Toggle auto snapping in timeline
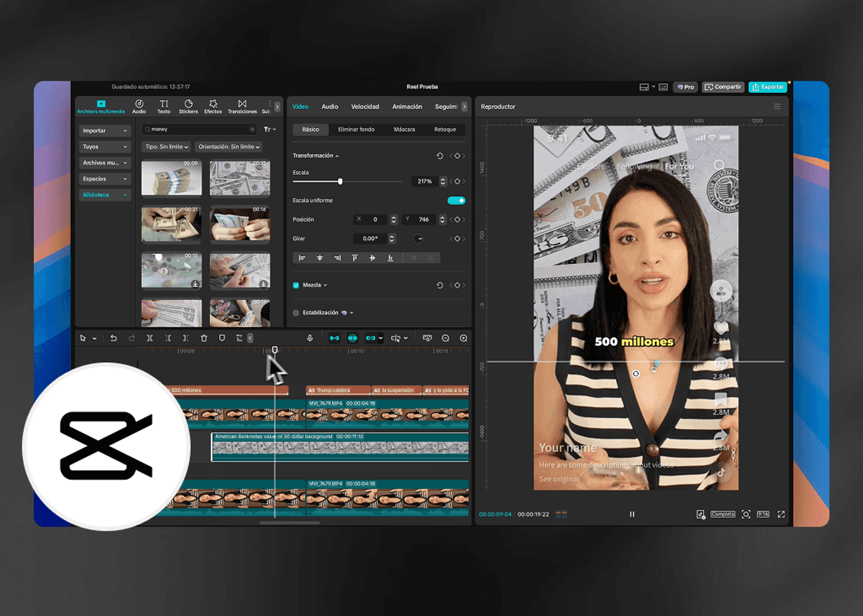863x616 pixels. click(352, 338)
